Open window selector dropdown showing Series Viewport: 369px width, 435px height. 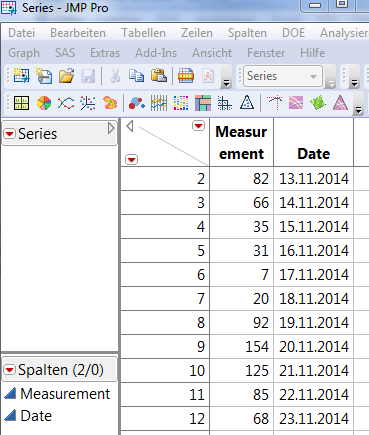click(x=283, y=76)
